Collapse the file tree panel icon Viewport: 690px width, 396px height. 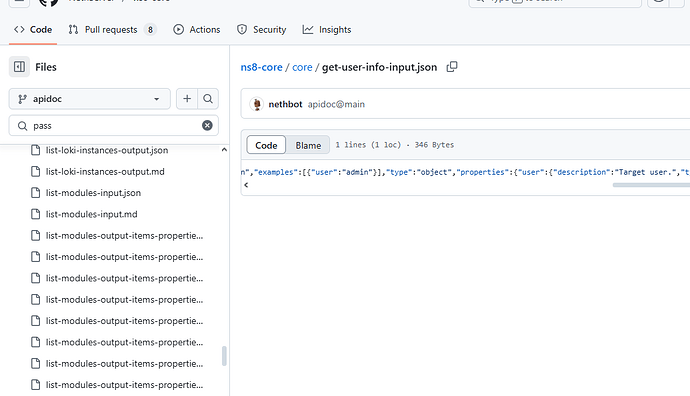[x=19, y=67]
